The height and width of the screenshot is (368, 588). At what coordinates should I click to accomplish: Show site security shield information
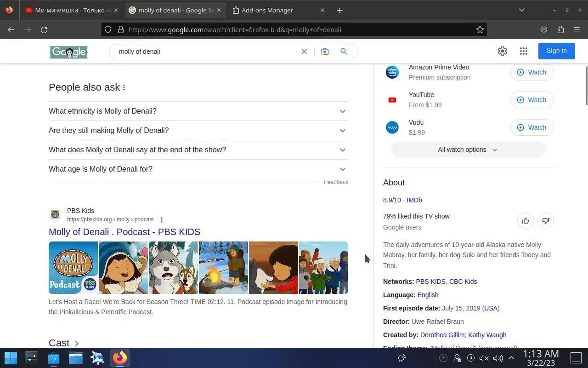[x=108, y=29]
